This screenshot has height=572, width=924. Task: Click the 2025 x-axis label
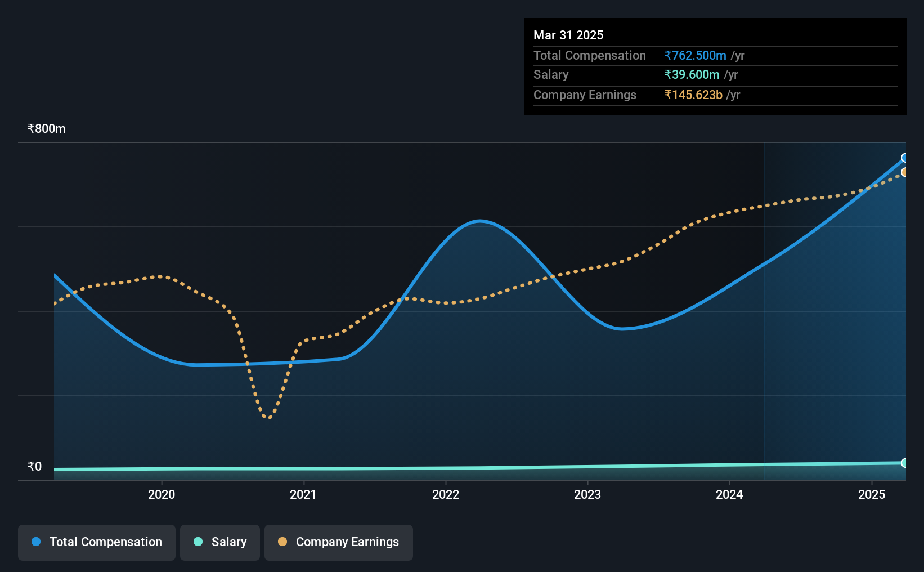pos(872,494)
